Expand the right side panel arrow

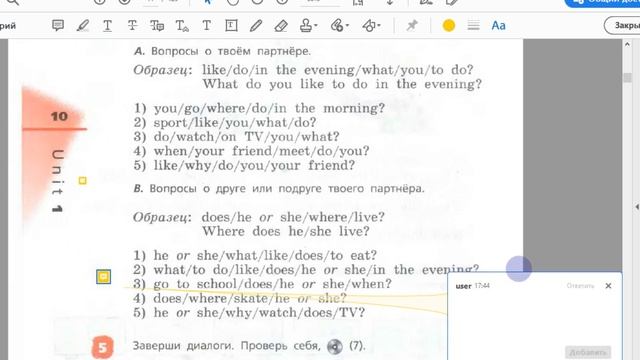pyautogui.click(x=637, y=207)
